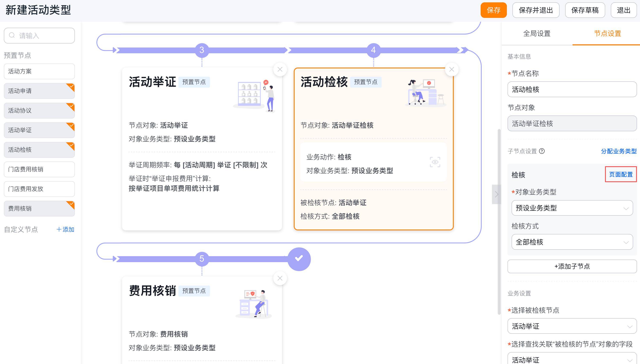Click the 退出 button
This screenshot has height=364, width=640.
coord(624,10)
